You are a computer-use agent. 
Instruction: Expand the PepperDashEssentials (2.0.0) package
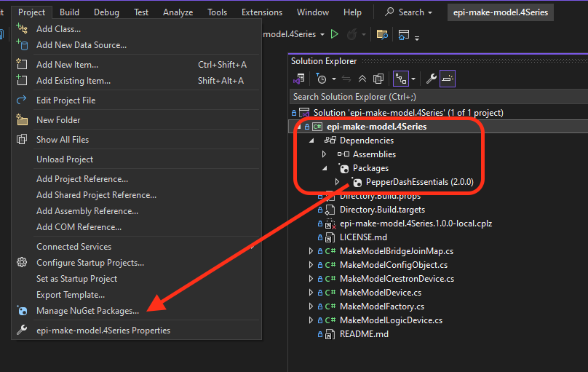[337, 182]
